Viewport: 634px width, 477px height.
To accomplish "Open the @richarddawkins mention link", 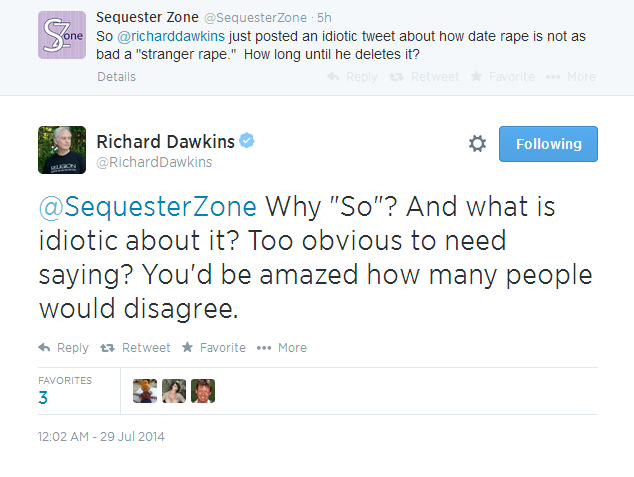I will pos(171,36).
